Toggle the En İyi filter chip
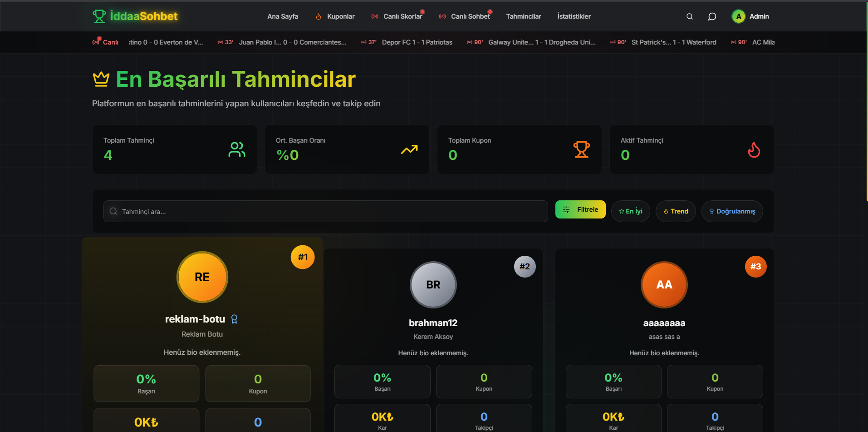868x432 pixels. [x=630, y=211]
